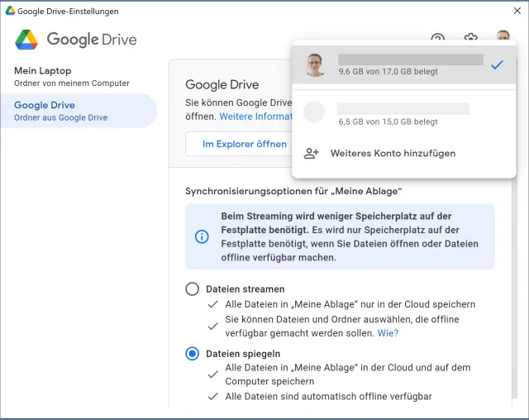Click the account photo with 9,6 GB used
Image resolution: width=529 pixels, height=420 pixels.
coord(315,64)
